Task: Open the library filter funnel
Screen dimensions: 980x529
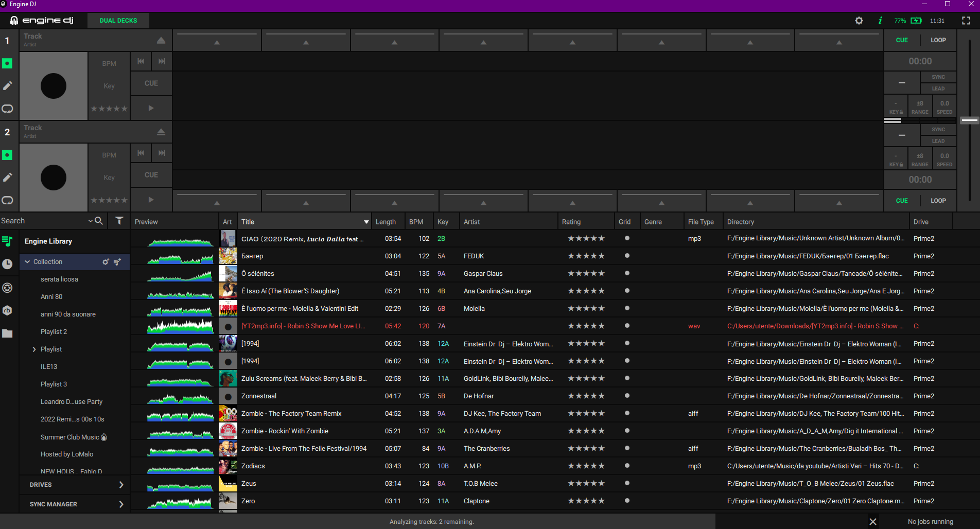Action: click(x=119, y=221)
